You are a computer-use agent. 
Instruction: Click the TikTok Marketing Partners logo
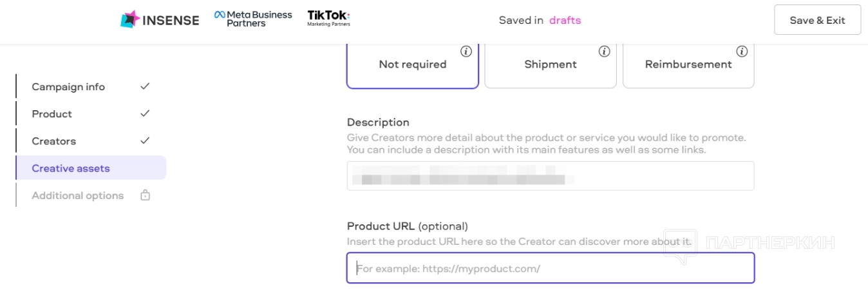click(329, 18)
